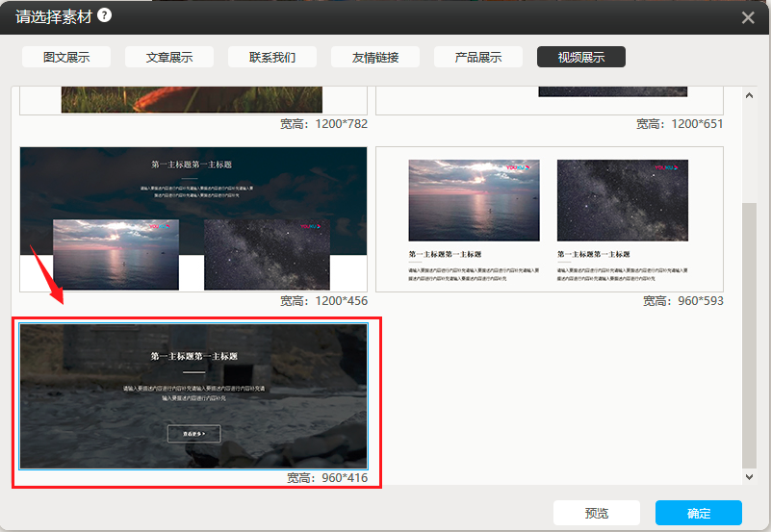This screenshot has width=771, height=532.
Task: Open the 文章展示 tab
Action: click(x=169, y=57)
